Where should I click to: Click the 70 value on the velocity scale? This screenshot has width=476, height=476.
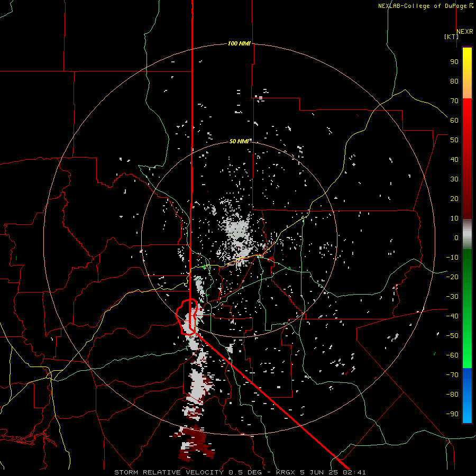coord(454,101)
